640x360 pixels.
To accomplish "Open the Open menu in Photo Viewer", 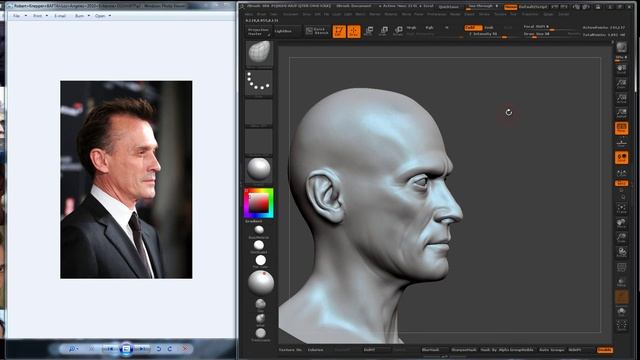I will (x=102, y=16).
